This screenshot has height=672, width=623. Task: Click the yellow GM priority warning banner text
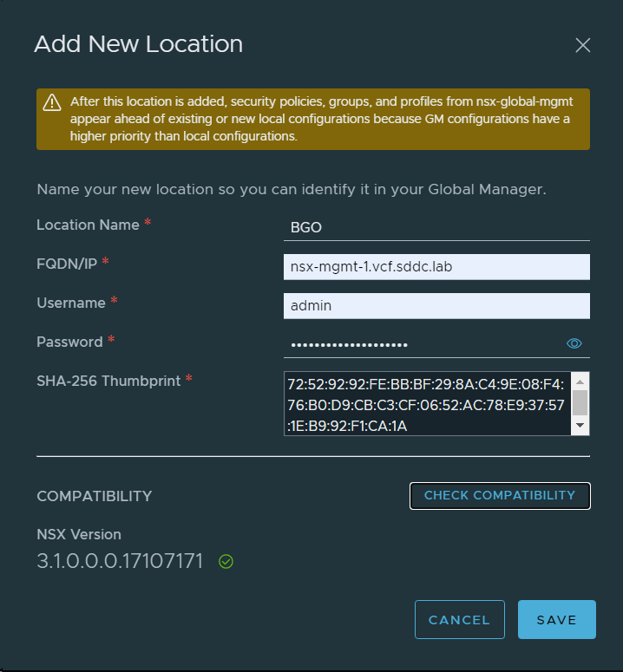pos(319,119)
